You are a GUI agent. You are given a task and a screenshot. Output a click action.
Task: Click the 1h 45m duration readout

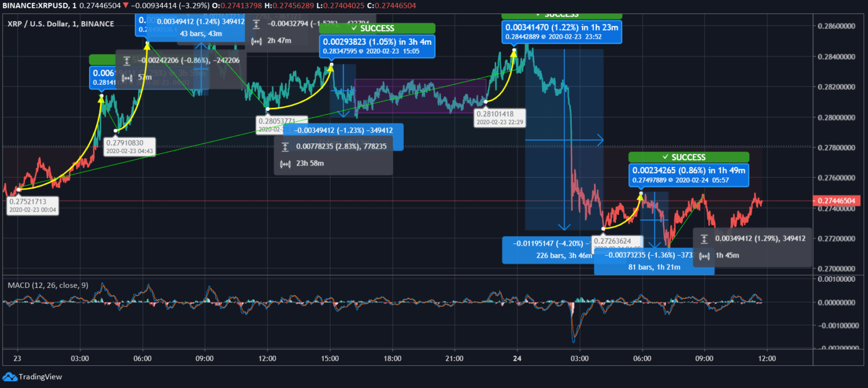tap(727, 255)
